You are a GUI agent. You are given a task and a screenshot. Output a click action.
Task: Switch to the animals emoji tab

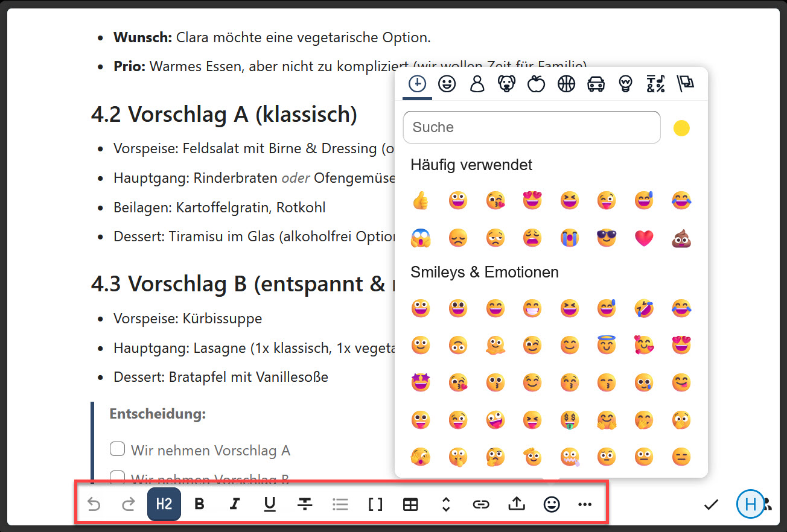click(x=506, y=84)
